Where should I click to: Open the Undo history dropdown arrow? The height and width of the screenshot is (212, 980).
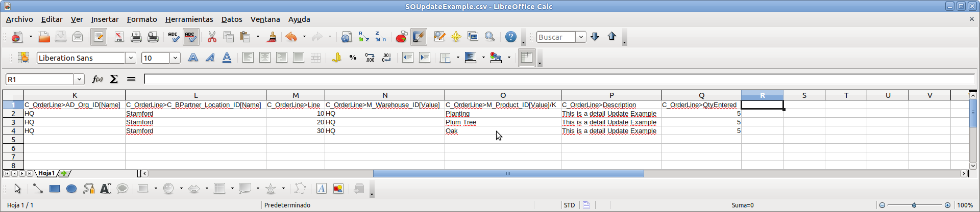(x=304, y=37)
